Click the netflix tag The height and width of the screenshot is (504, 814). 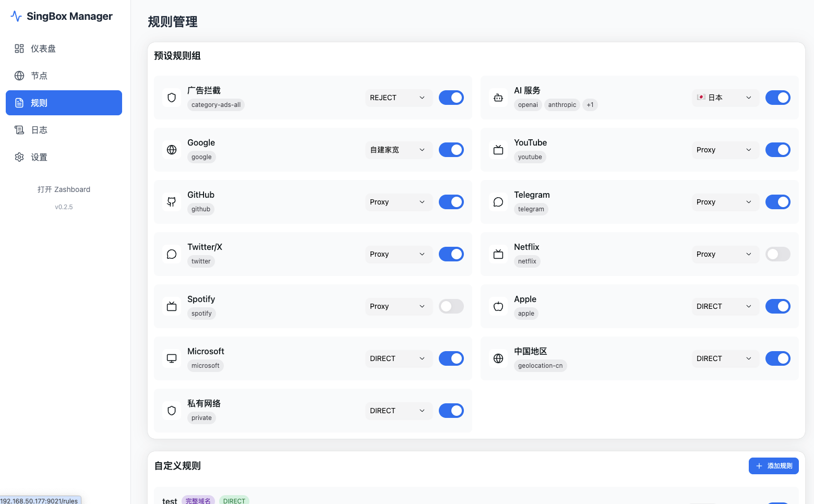pos(527,261)
